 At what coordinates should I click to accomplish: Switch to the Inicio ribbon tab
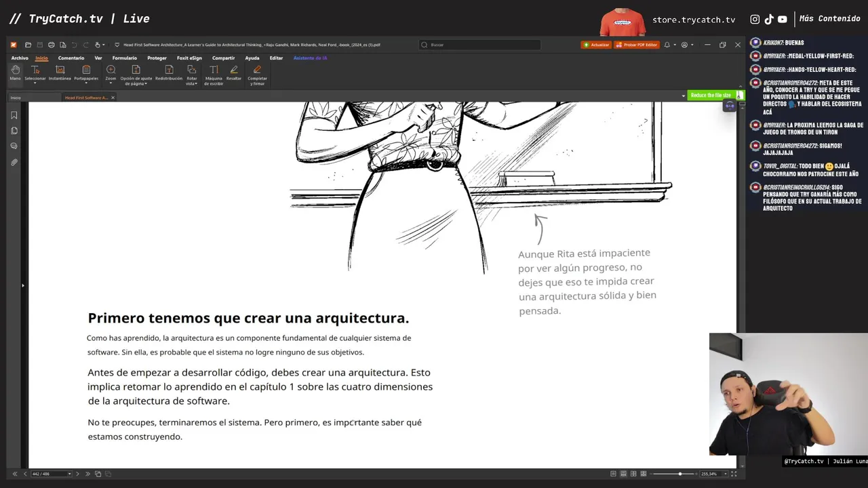coord(41,58)
